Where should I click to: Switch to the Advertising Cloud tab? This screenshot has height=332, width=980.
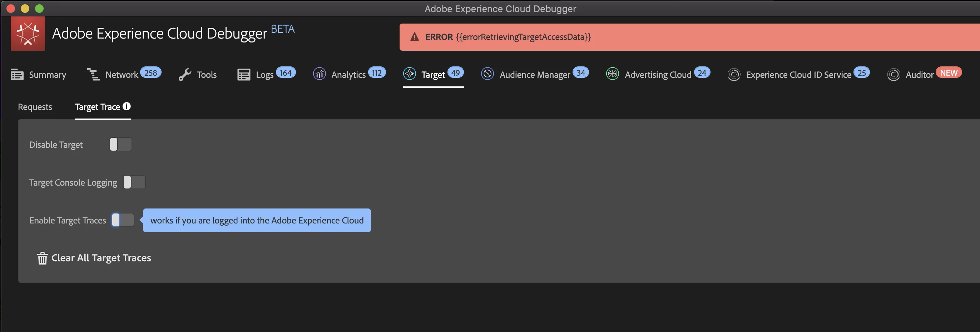(x=658, y=74)
